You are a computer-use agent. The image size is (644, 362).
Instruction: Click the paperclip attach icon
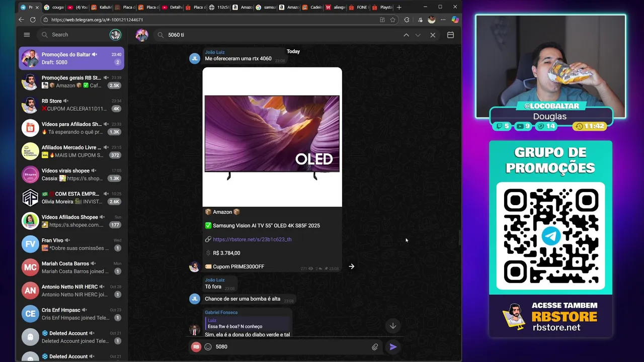coord(375,347)
